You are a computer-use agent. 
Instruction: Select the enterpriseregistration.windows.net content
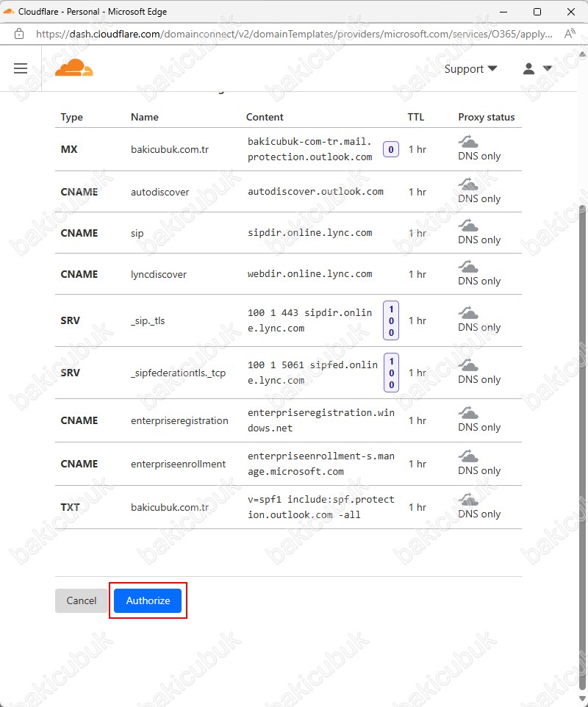[x=321, y=420]
